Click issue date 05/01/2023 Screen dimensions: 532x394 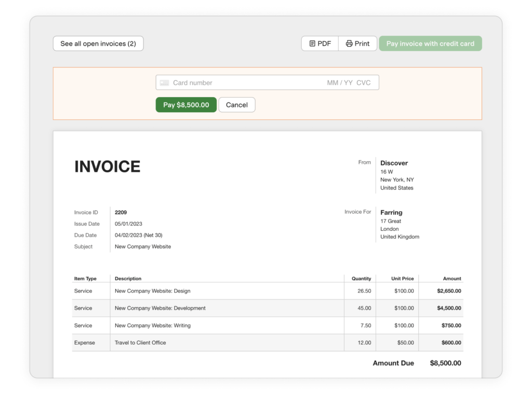click(x=128, y=224)
